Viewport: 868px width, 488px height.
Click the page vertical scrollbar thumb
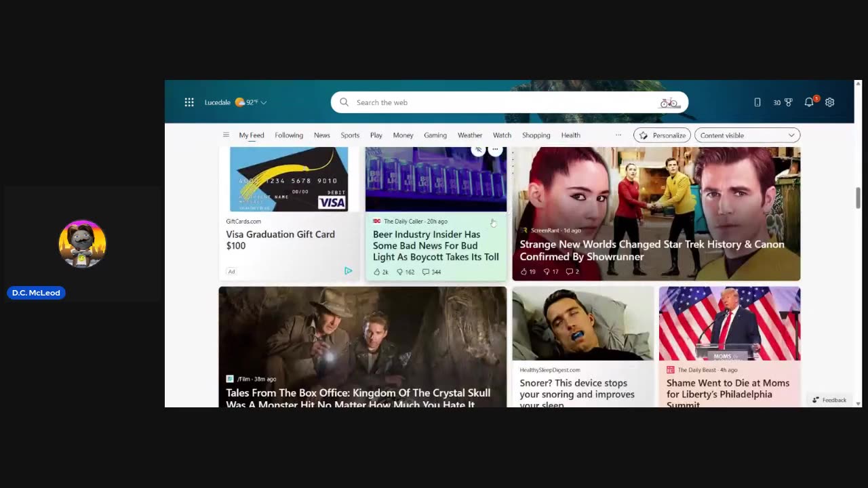pyautogui.click(x=858, y=198)
